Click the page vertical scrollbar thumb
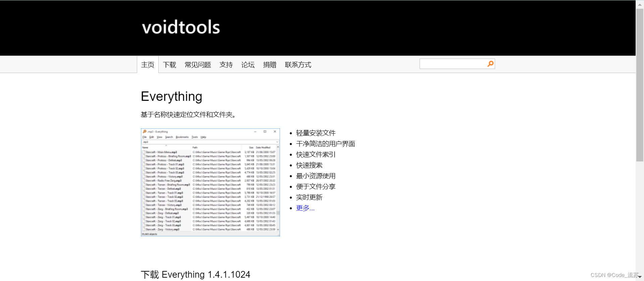This screenshot has width=644, height=281. [x=640, y=85]
